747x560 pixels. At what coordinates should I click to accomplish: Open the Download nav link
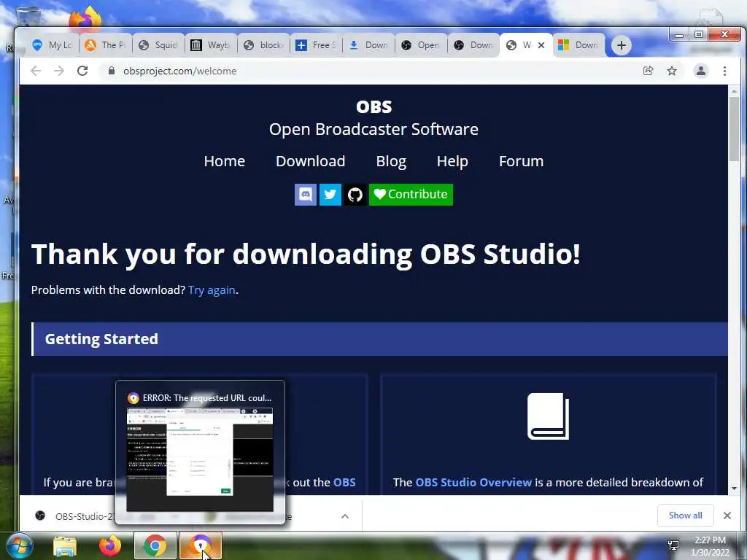(311, 161)
